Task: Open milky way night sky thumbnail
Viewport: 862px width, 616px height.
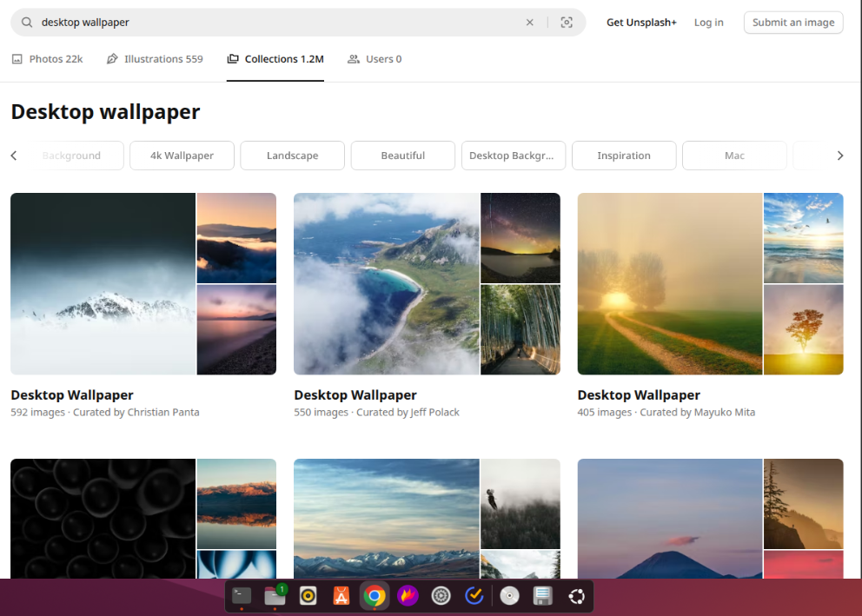Action: point(521,238)
